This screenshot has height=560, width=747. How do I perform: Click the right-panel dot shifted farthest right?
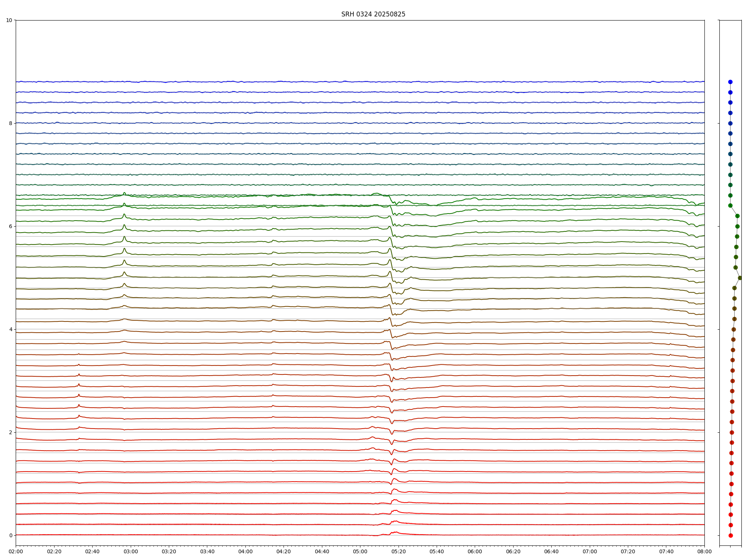(740, 278)
